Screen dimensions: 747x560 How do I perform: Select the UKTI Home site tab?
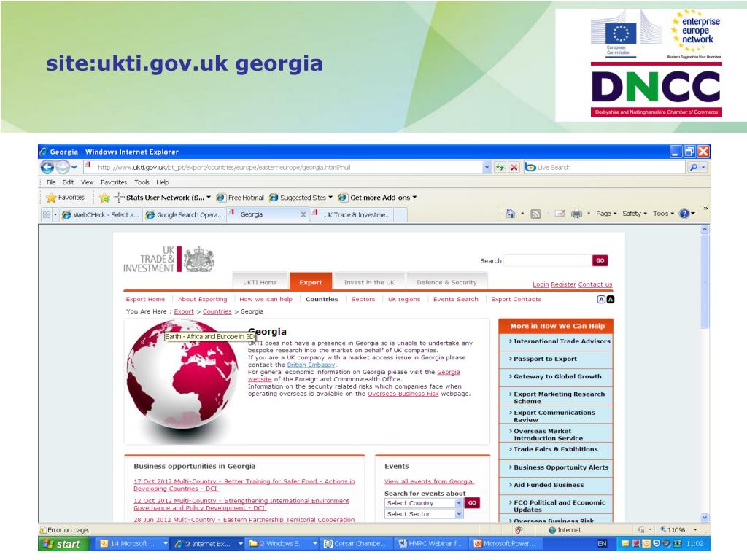[260, 282]
